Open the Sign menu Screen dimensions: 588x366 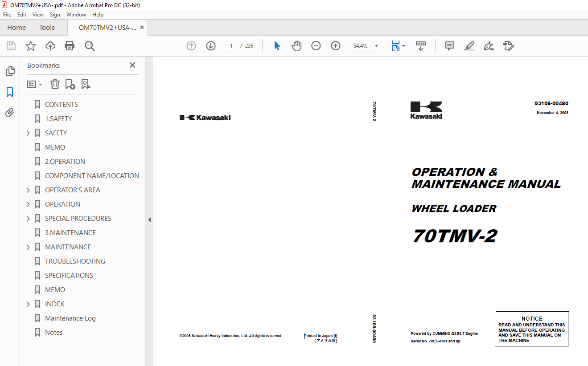55,15
